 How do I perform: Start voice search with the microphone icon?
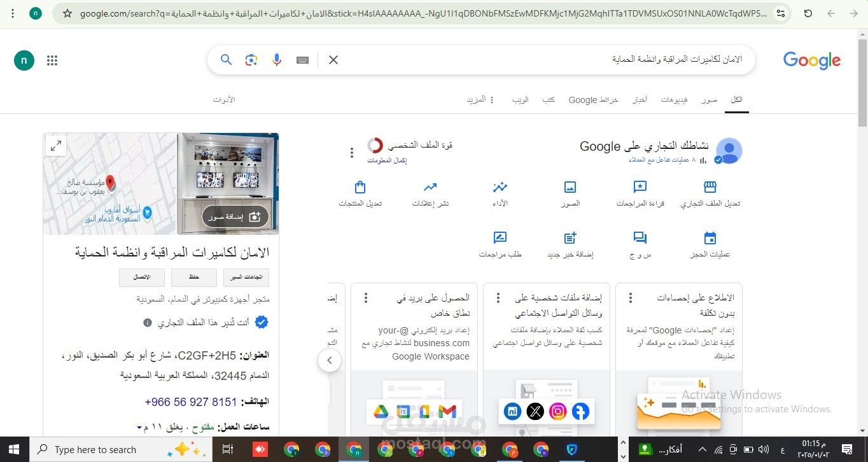tap(277, 60)
